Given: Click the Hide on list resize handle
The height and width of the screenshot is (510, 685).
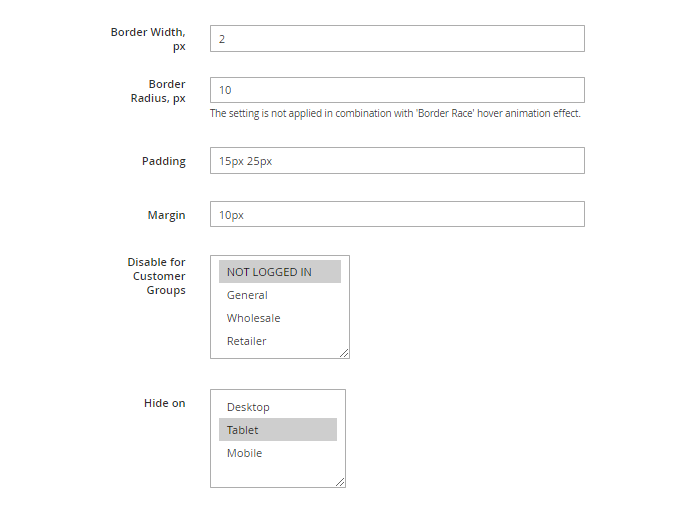Looking at the screenshot, I should pyautogui.click(x=340, y=482).
